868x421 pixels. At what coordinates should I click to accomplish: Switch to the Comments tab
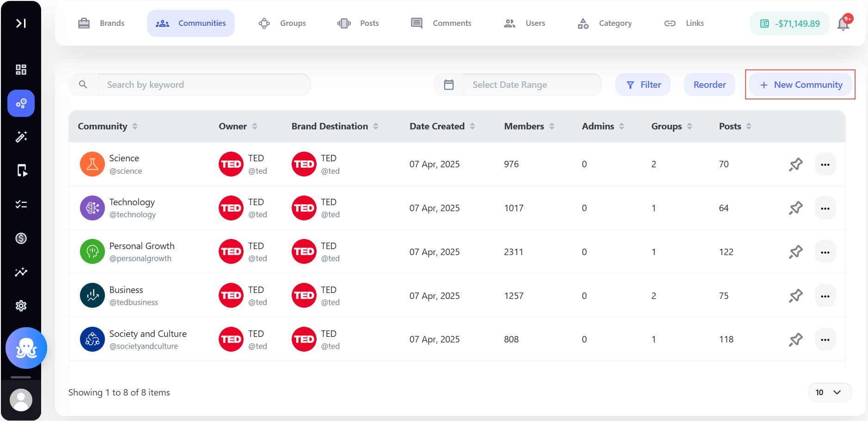(x=441, y=23)
